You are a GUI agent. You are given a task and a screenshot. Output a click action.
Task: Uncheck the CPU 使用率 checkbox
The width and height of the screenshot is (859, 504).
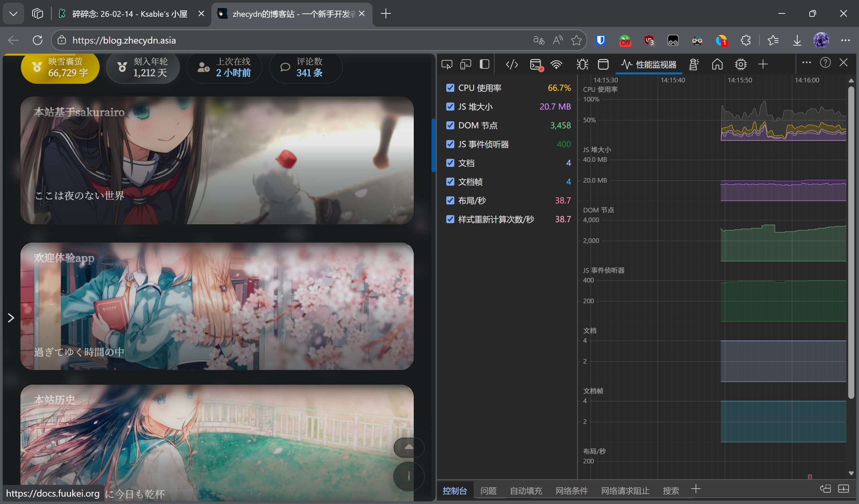point(450,88)
